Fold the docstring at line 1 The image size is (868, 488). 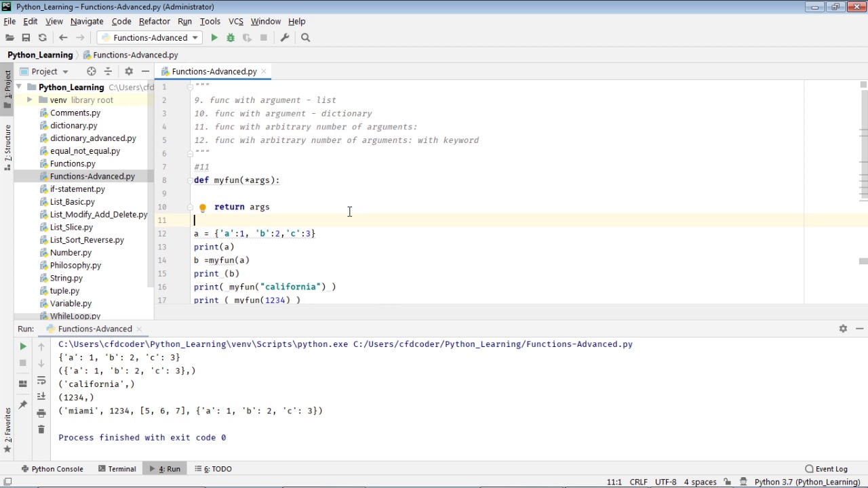pyautogui.click(x=191, y=87)
